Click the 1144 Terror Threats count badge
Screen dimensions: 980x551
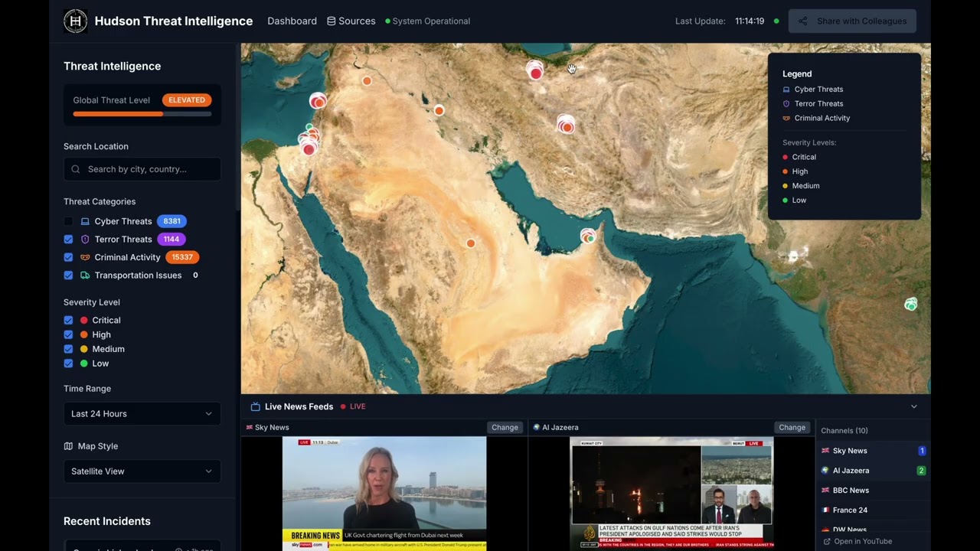[171, 239]
